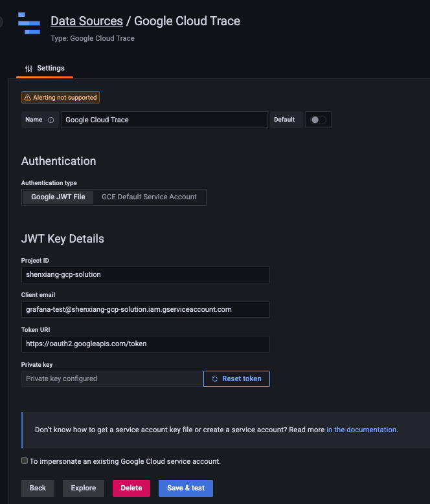Open the Settings tab
Screen dimensions: 430x504
tap(45, 69)
